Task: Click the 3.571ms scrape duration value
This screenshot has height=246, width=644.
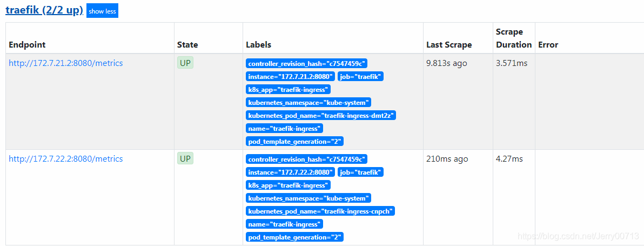Action: (x=511, y=63)
